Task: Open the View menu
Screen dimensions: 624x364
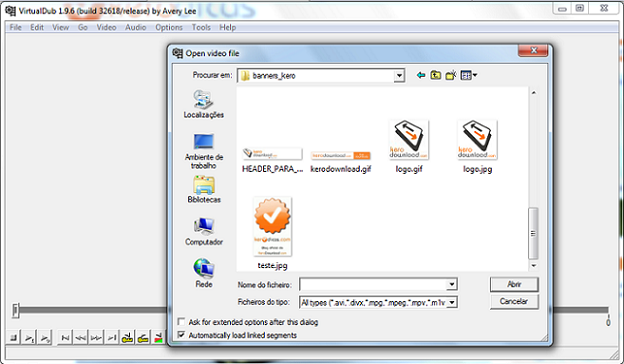Action: tap(60, 27)
